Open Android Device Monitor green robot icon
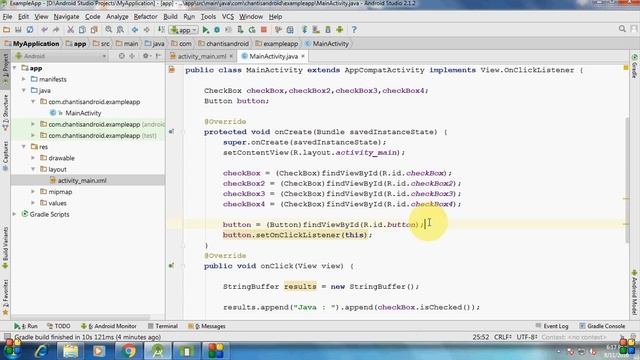This screenshot has width=640, height=360. click(340, 29)
